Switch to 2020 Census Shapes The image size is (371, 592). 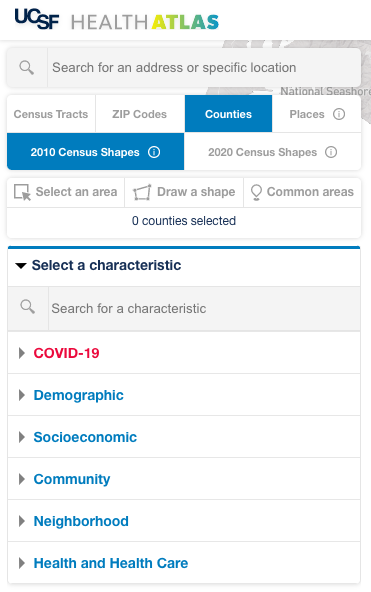point(272,152)
